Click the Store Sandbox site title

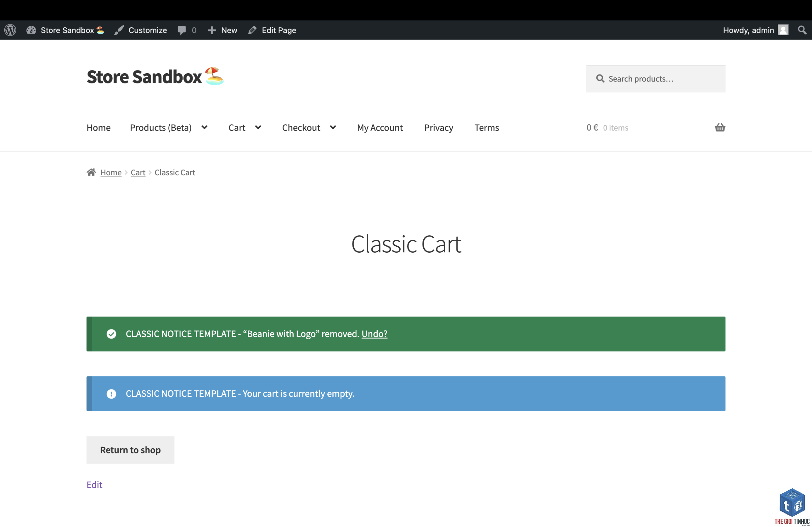tap(155, 76)
